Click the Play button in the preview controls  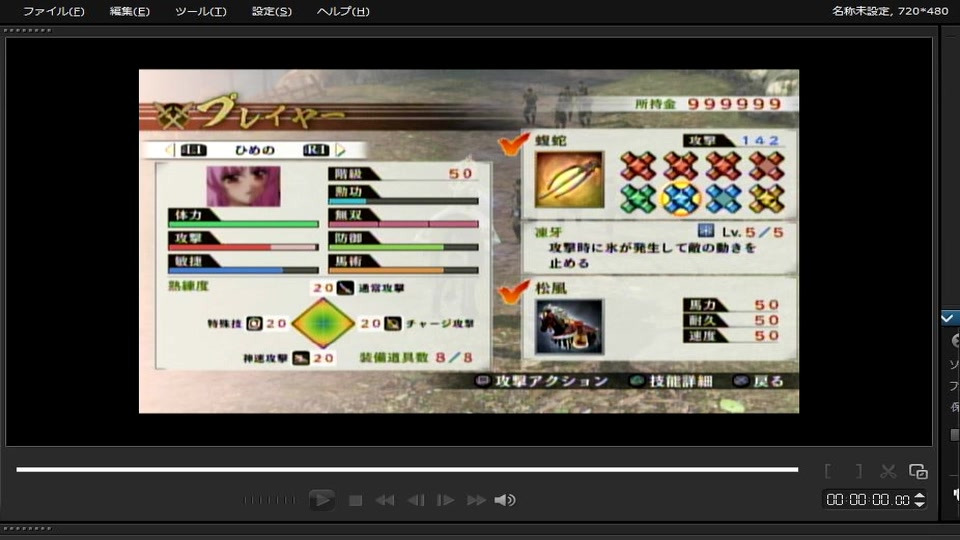321,500
